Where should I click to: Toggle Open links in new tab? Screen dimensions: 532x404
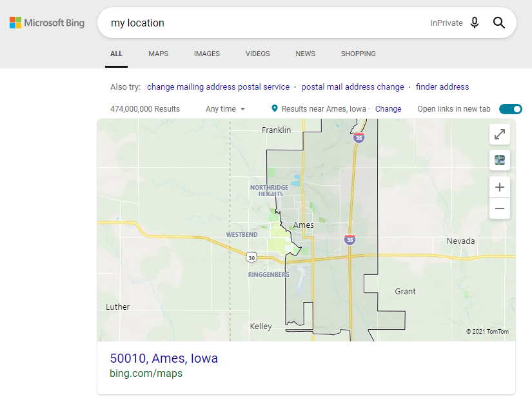pyautogui.click(x=510, y=109)
